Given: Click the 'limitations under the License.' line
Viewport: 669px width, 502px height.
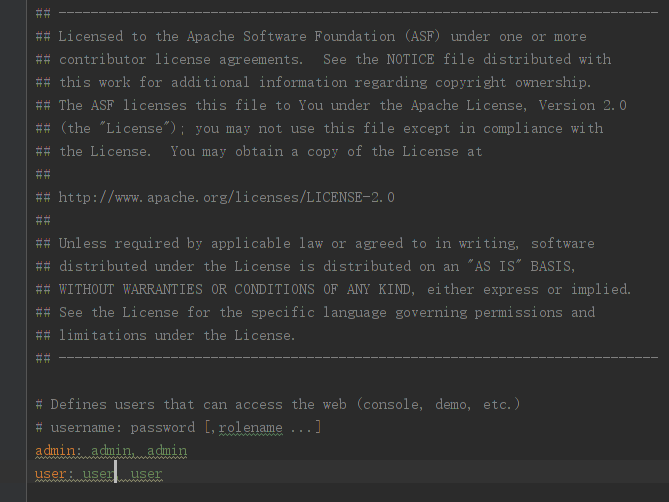Looking at the screenshot, I should pyautogui.click(x=166, y=336).
